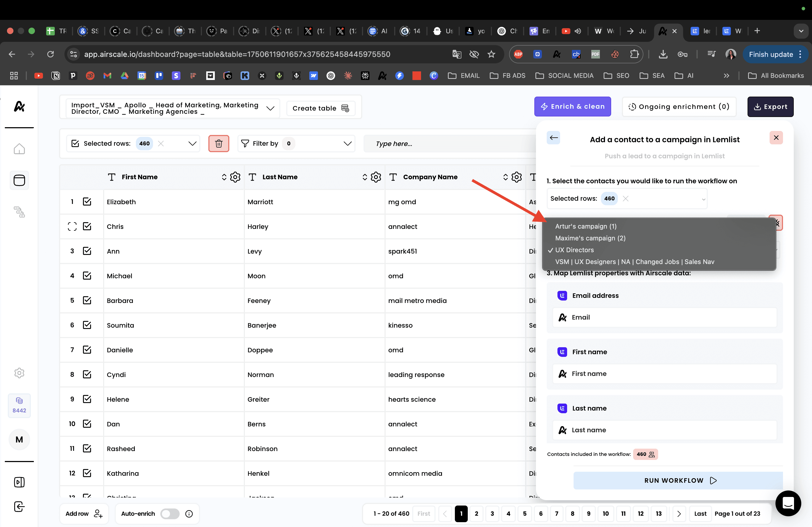Uncheck row 1 Elizabeth checkbox
812x527 pixels.
click(87, 202)
